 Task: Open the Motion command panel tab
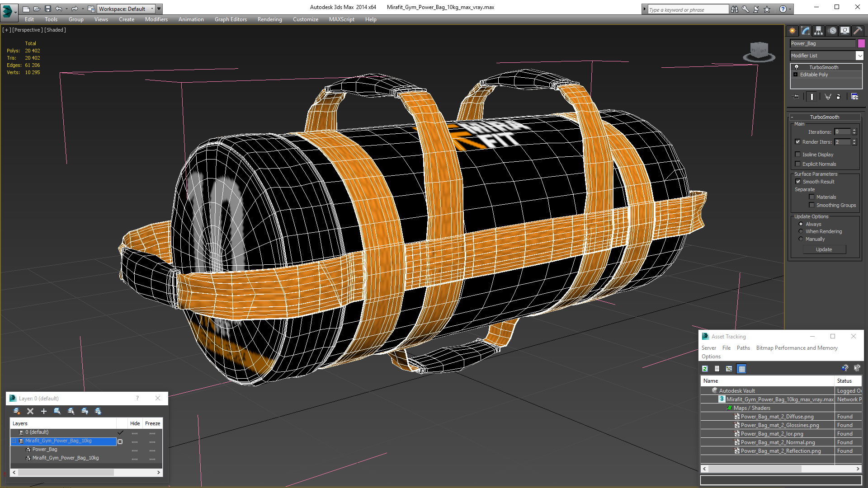click(832, 31)
